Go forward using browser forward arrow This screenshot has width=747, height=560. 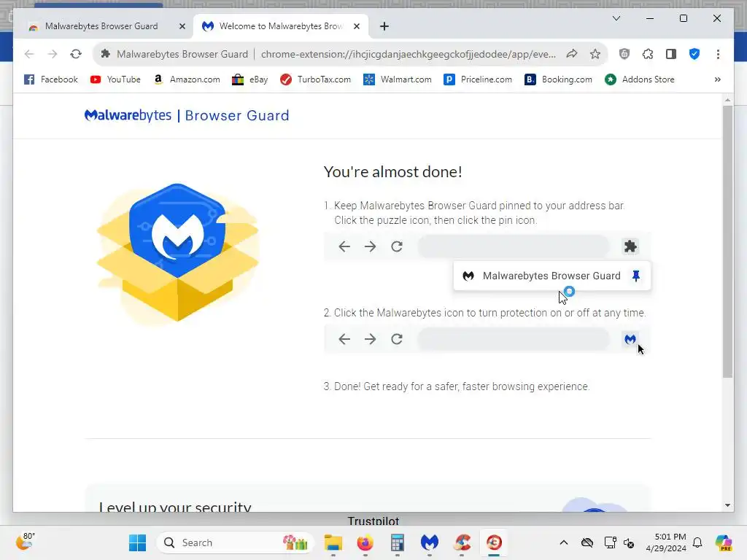[x=53, y=54]
